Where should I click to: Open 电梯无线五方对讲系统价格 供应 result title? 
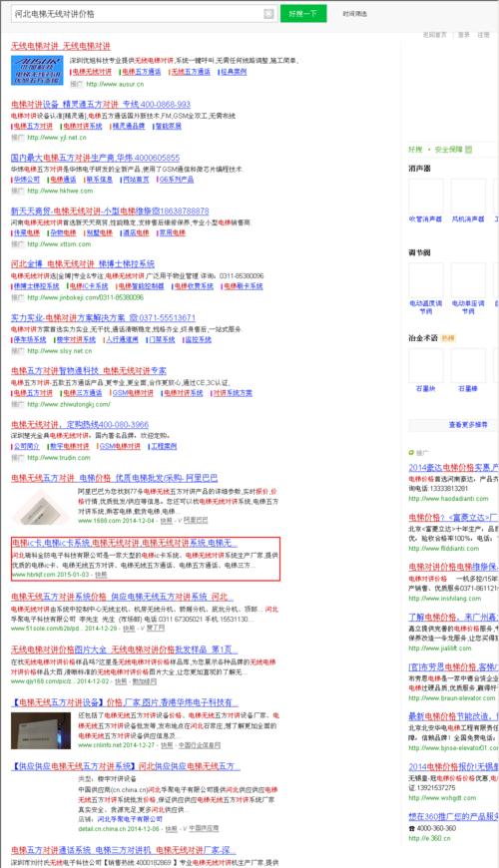[122, 598]
